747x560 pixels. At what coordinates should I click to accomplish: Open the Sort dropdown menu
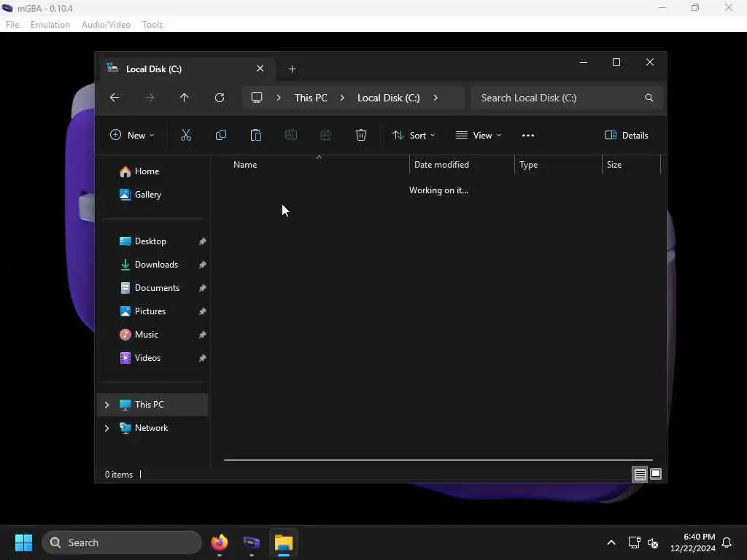414,135
